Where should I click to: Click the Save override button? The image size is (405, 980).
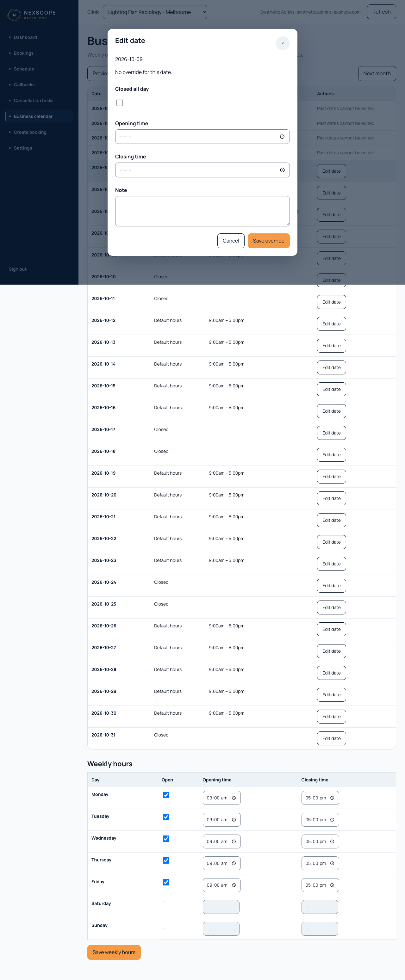(268, 241)
